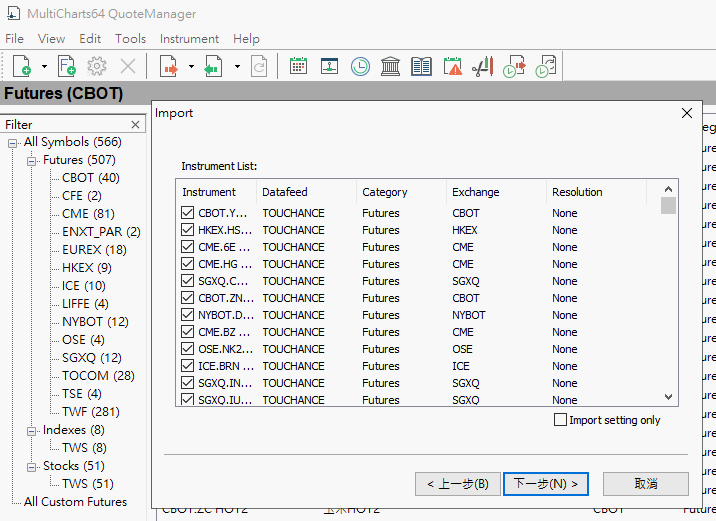Uncheck the CBOT.ZN… instrument checkbox

188,298
